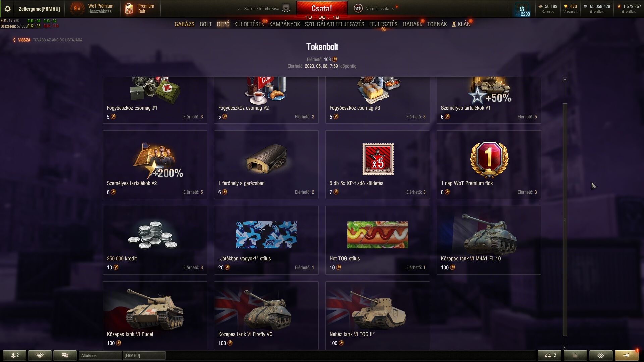This screenshot has width=644, height=362.
Task: Select the Hot TOG stílus item card
Action: click(377, 240)
